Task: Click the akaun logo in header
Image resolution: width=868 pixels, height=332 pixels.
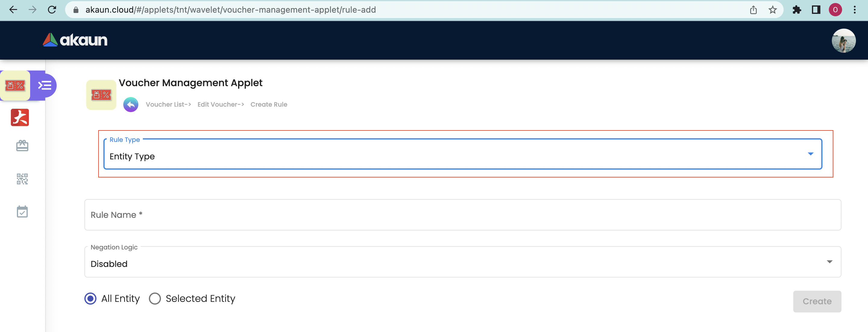Action: [75, 40]
